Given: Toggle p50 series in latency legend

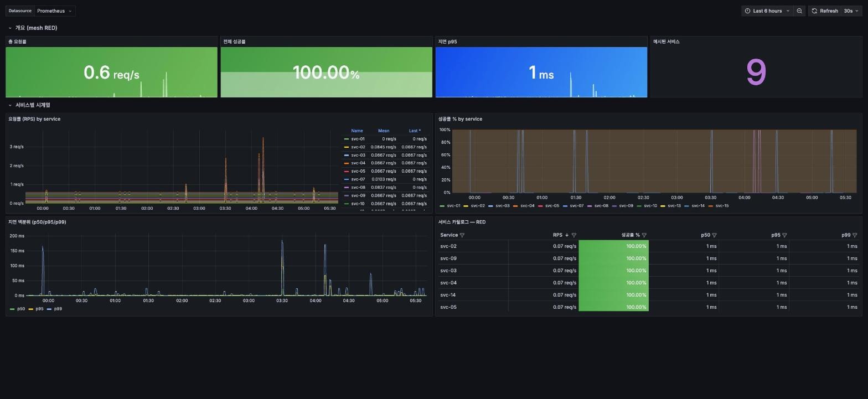Looking at the screenshot, I should pyautogui.click(x=21, y=309).
